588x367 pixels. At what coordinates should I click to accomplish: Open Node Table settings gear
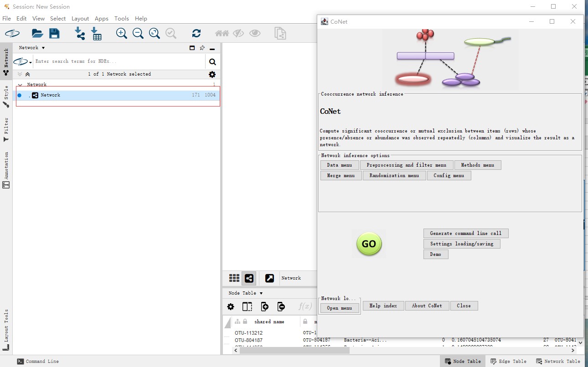(231, 307)
